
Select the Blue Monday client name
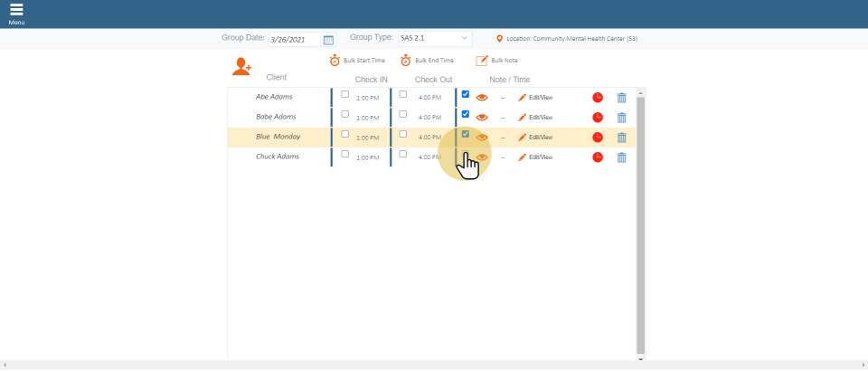278,137
